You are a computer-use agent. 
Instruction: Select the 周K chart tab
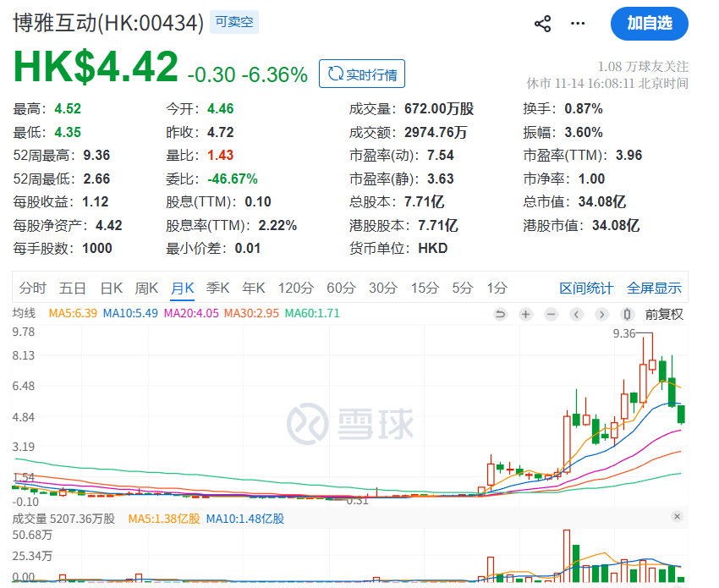146,288
